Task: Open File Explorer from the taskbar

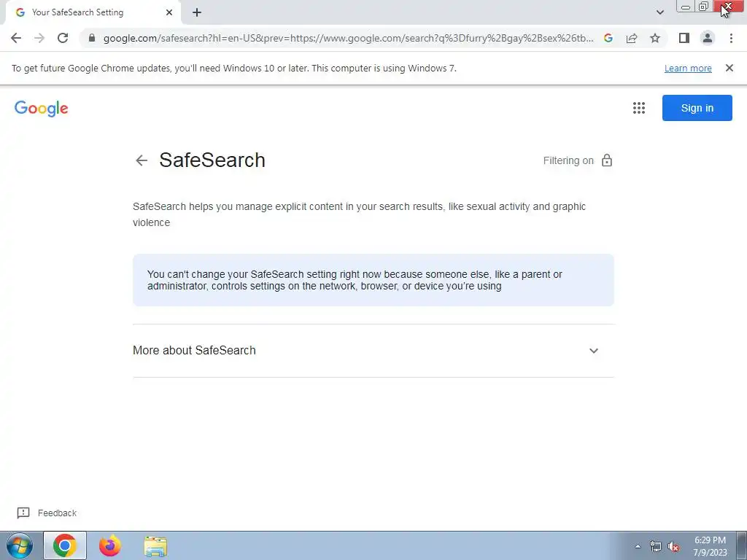Action: (155, 546)
